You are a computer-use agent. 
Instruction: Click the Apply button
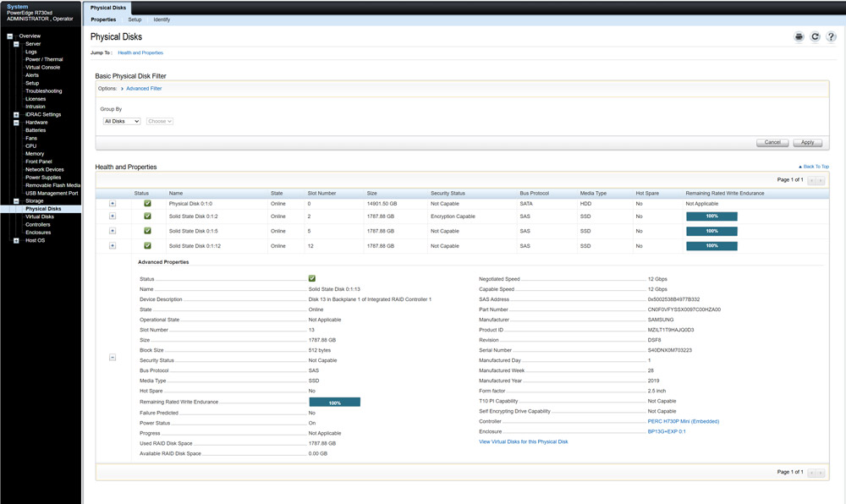pyautogui.click(x=806, y=142)
